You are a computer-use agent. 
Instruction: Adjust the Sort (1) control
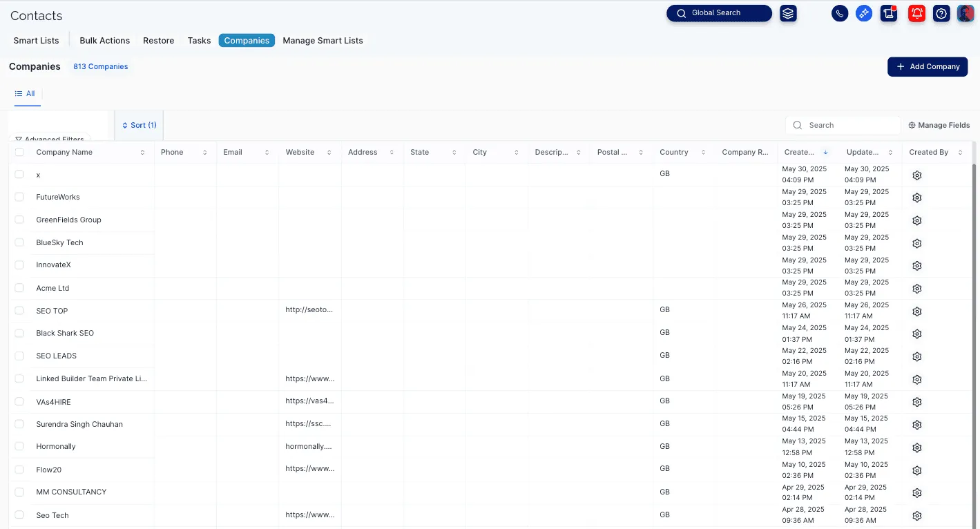139,125
